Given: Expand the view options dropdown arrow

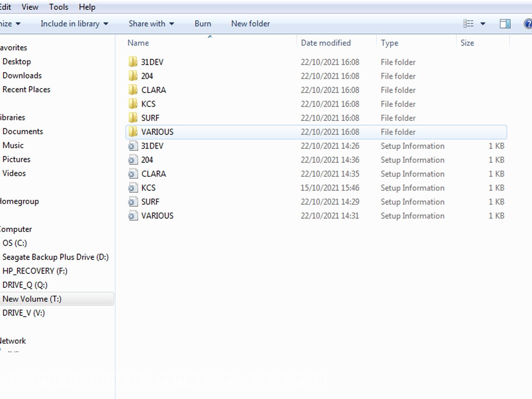Looking at the screenshot, I should [x=483, y=24].
